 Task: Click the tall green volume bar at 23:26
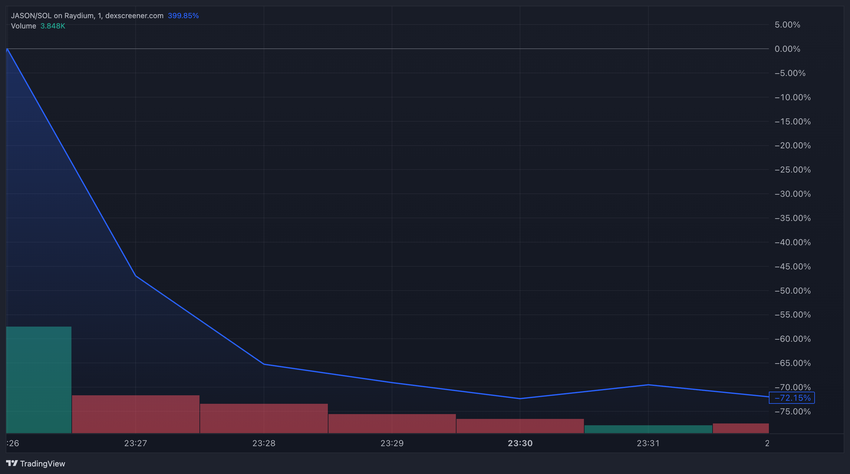pos(38,380)
